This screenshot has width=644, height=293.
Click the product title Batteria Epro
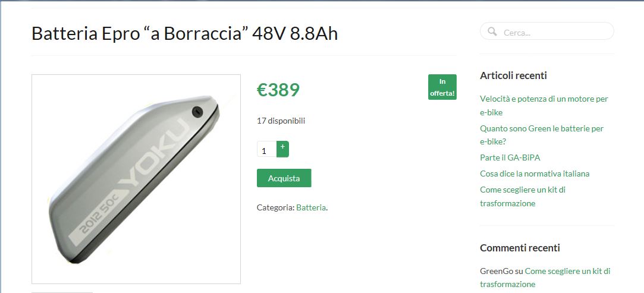point(184,34)
